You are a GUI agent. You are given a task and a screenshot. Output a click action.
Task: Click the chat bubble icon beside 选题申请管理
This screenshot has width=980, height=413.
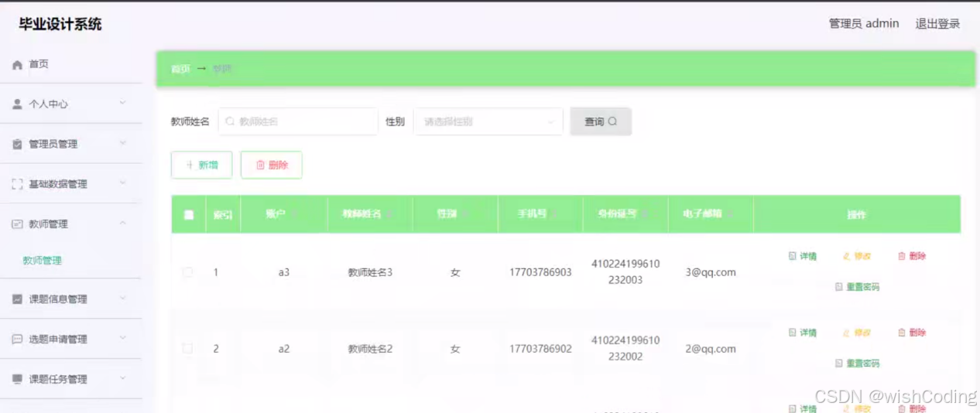pyautogui.click(x=17, y=340)
